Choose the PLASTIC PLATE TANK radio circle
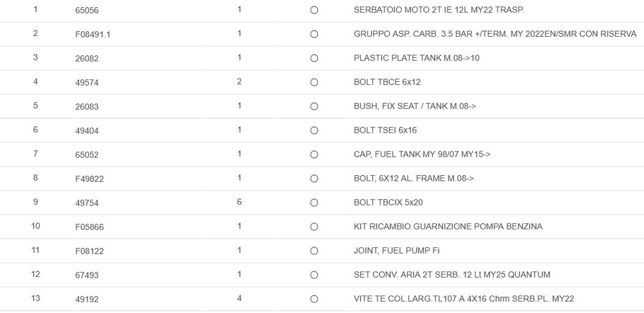644x313 pixels. click(314, 58)
